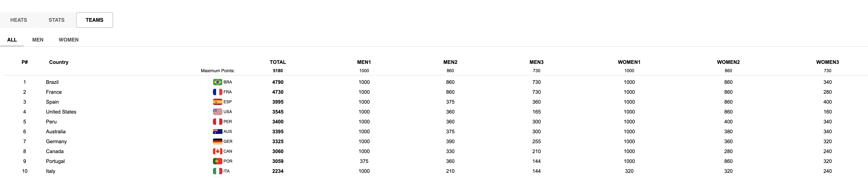Open the HEATS tab
This screenshot has width=868, height=178.
pyautogui.click(x=19, y=20)
